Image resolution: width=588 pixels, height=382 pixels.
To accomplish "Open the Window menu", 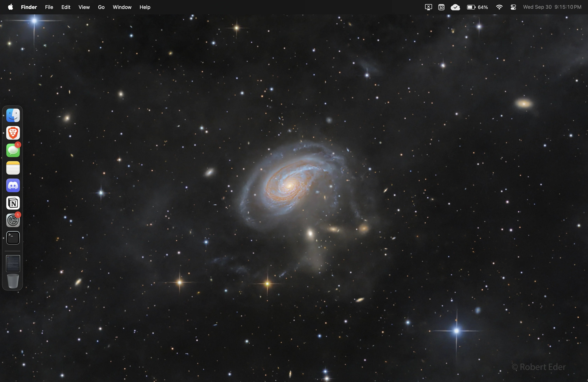I will pyautogui.click(x=122, y=7).
